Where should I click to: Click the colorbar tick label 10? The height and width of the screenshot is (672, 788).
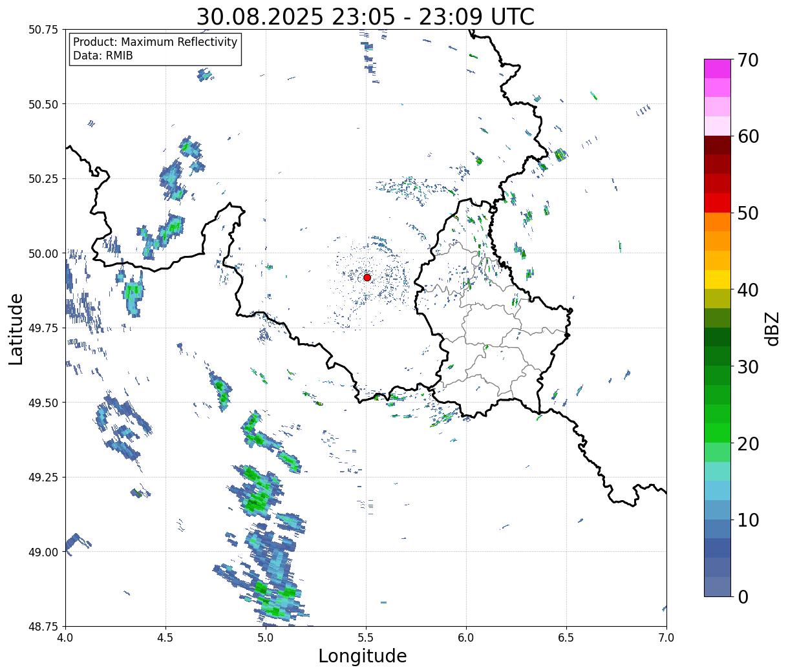pyautogui.click(x=748, y=520)
